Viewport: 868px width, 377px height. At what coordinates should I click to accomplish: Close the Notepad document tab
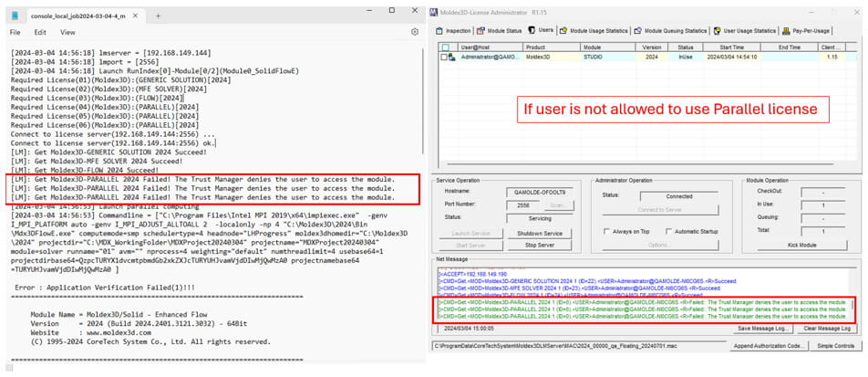click(136, 16)
